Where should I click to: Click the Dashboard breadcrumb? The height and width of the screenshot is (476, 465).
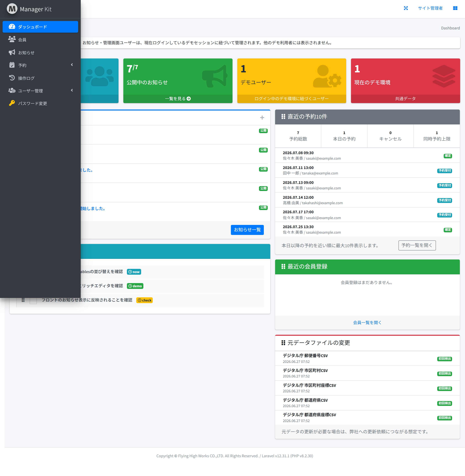click(x=450, y=28)
